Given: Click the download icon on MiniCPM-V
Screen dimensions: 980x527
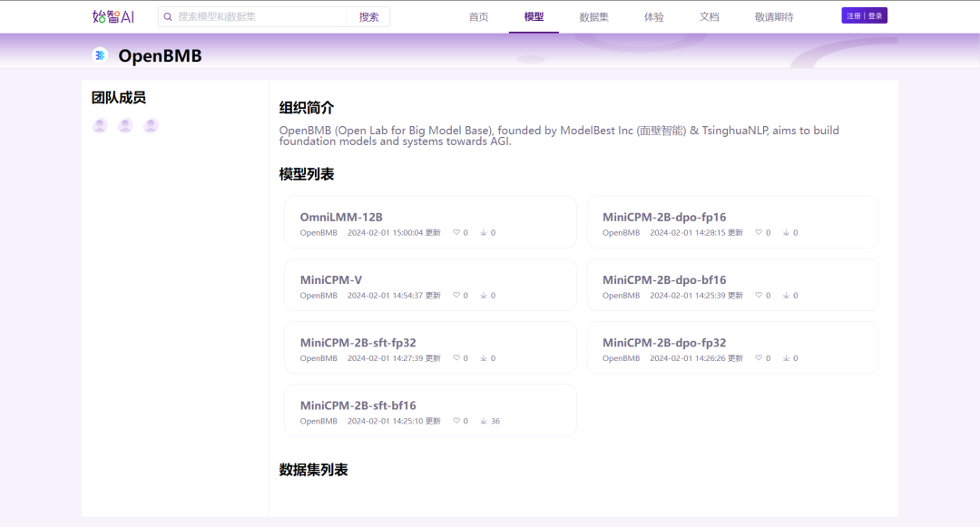Looking at the screenshot, I should pos(483,296).
